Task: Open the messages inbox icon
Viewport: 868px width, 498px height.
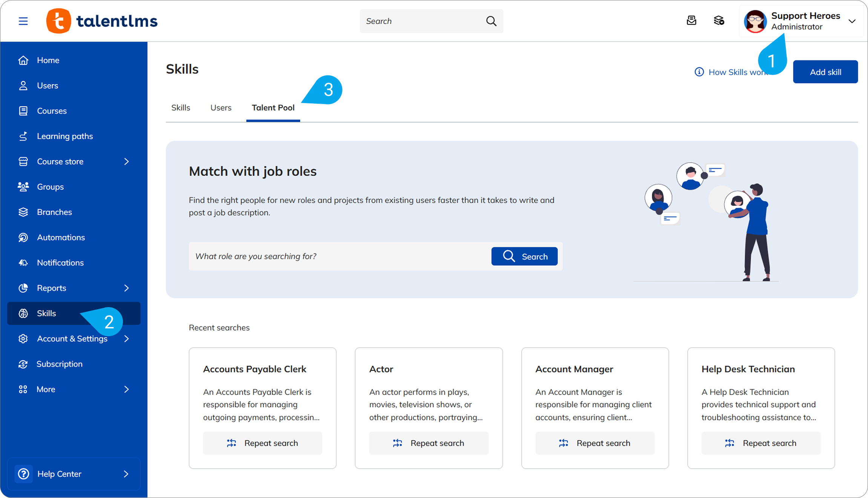Action: click(691, 21)
